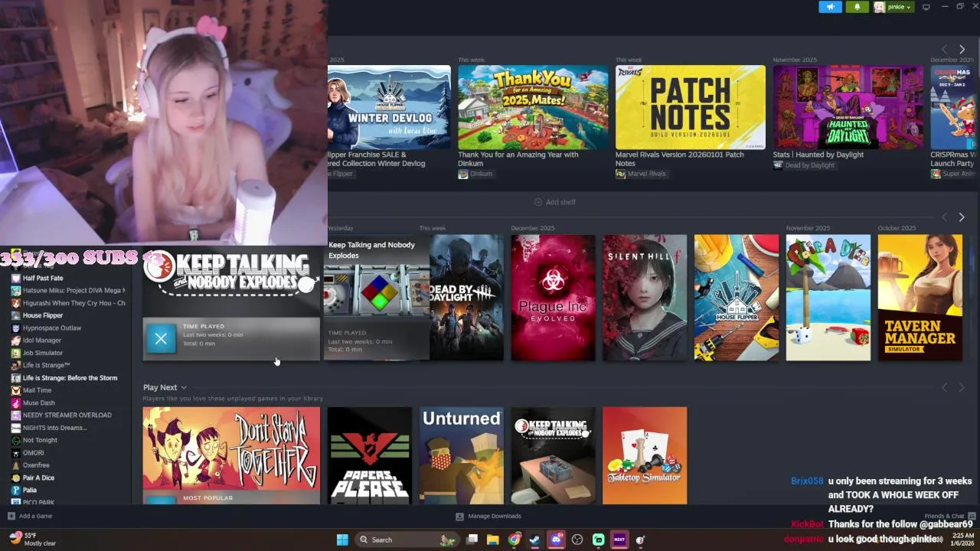Advance recent games shelf with right arrow

pyautogui.click(x=962, y=217)
